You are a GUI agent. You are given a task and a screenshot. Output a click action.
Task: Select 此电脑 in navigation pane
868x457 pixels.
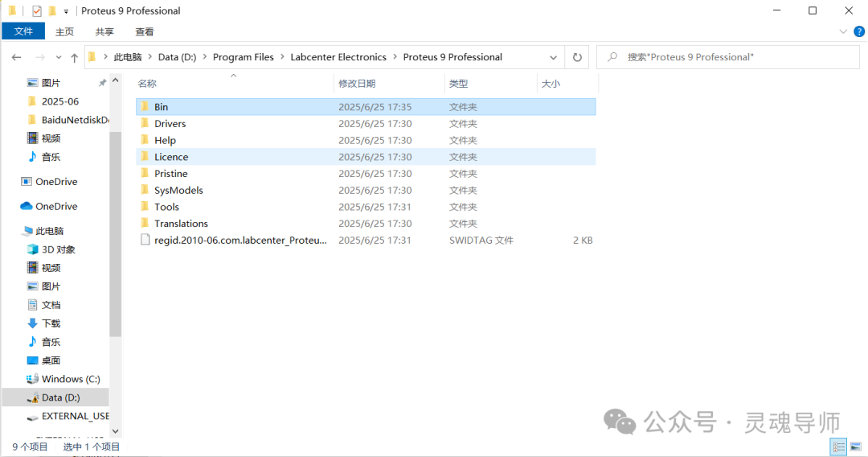(x=43, y=230)
